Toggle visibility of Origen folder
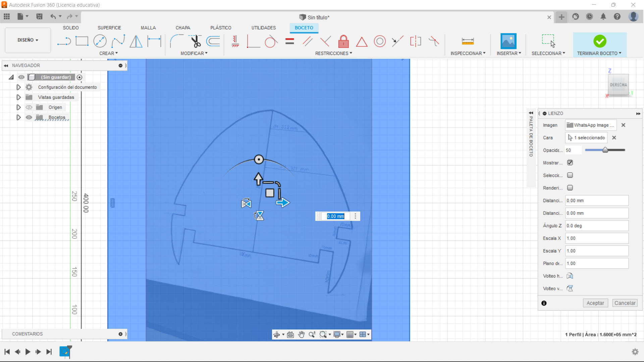The width and height of the screenshot is (644, 362). [x=29, y=107]
